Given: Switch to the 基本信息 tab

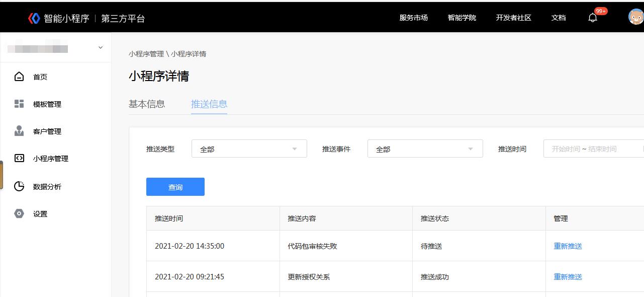Looking at the screenshot, I should tap(147, 104).
